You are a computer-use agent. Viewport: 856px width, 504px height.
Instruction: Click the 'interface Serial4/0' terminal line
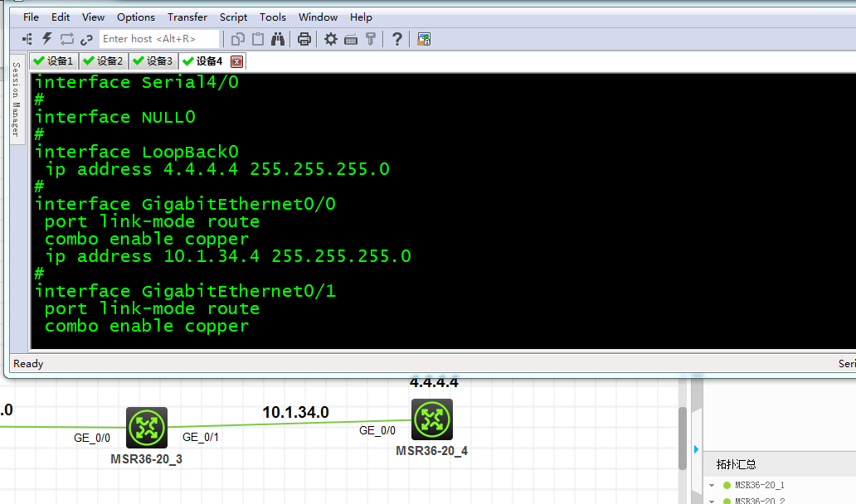pyautogui.click(x=137, y=82)
